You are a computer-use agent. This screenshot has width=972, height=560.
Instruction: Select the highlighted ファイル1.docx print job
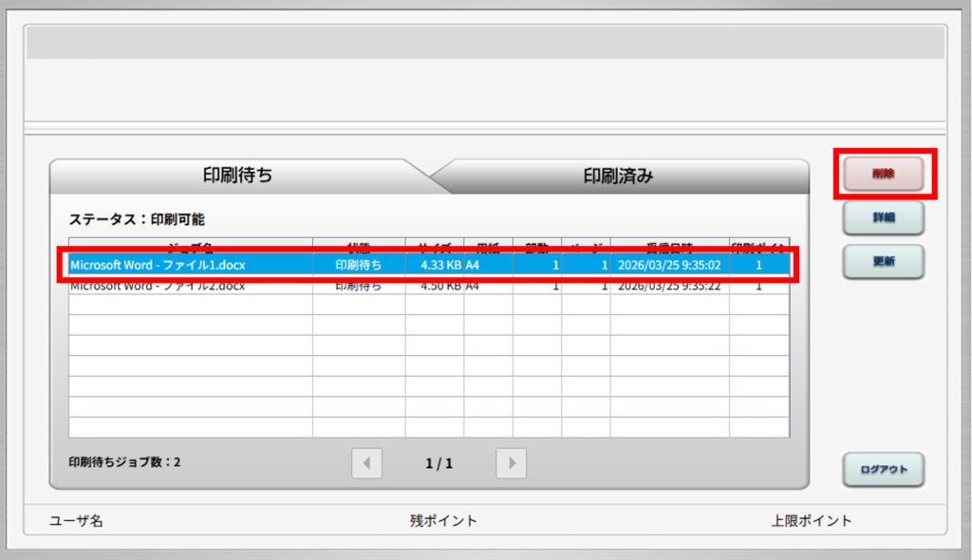[158, 265]
